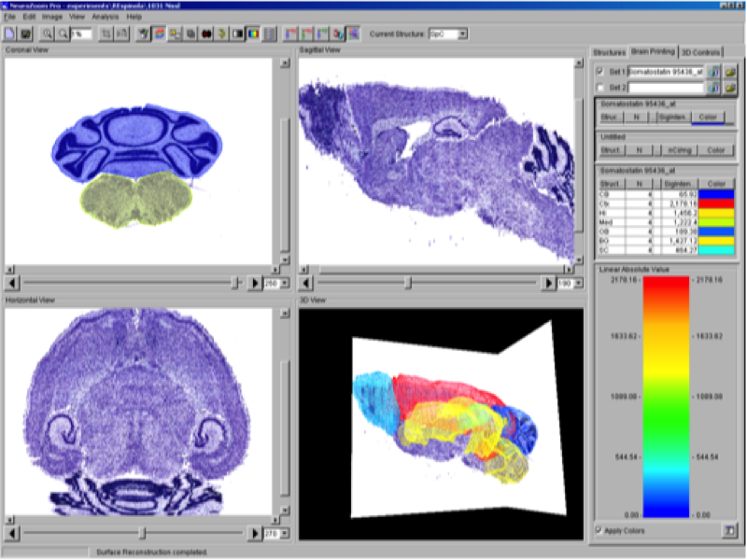Select the Zoom In magnifier tool
The width and height of the screenshot is (747, 560).
click(48, 34)
